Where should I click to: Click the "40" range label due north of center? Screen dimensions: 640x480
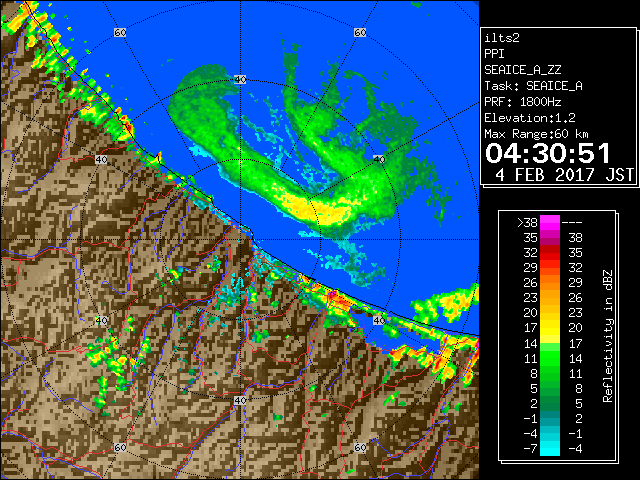point(240,80)
